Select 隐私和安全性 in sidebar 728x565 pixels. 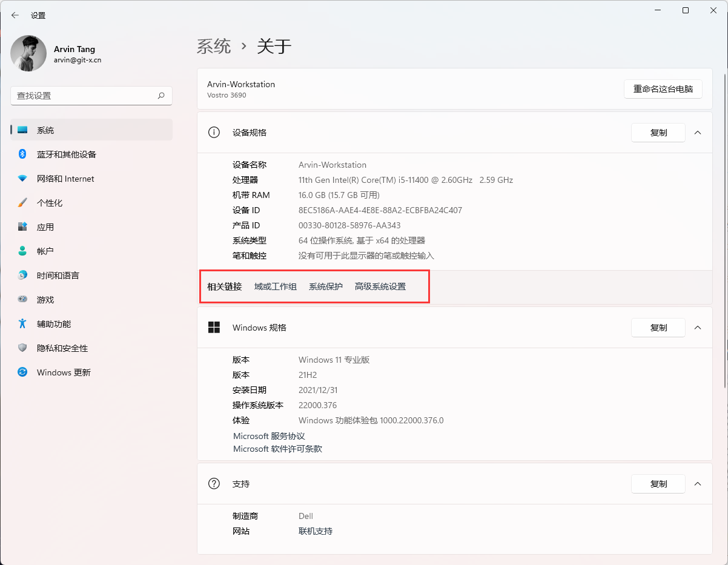(x=91, y=348)
